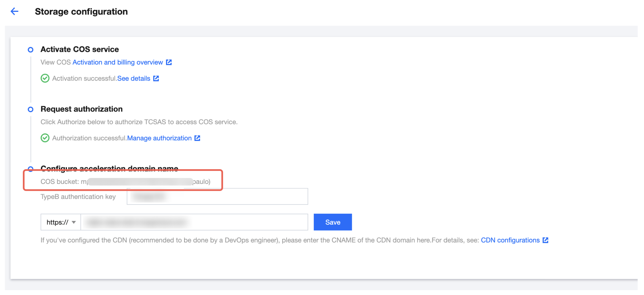Click the Request authorization heading
The width and height of the screenshot is (644, 295).
tap(81, 109)
